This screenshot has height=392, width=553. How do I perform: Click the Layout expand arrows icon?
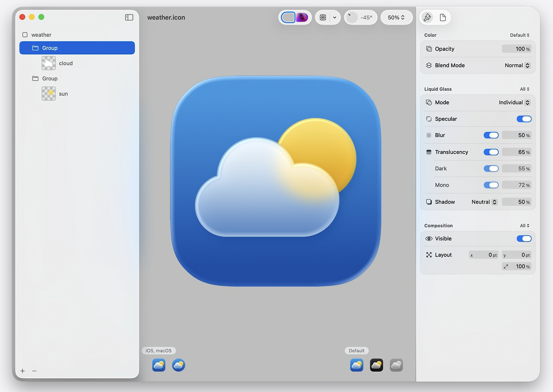[429, 255]
